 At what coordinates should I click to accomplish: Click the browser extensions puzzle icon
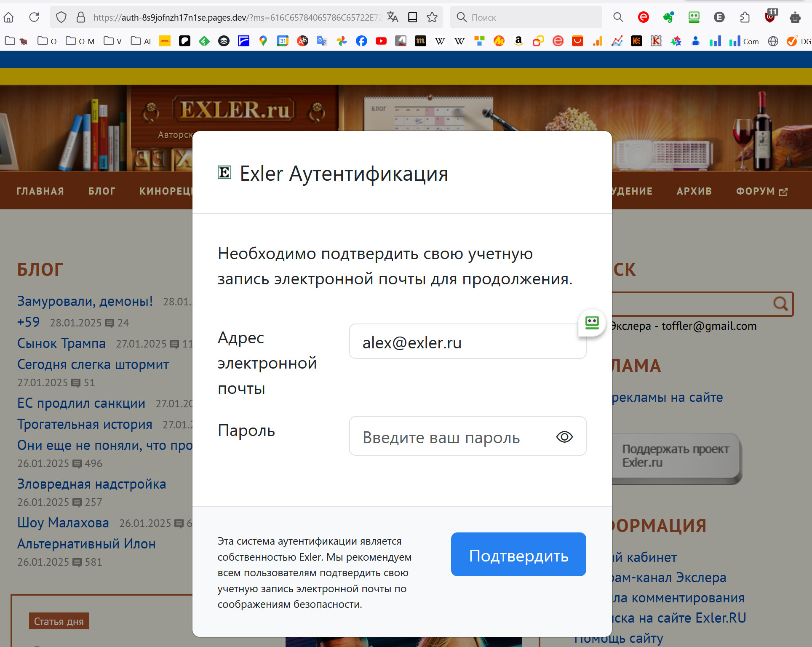745,17
